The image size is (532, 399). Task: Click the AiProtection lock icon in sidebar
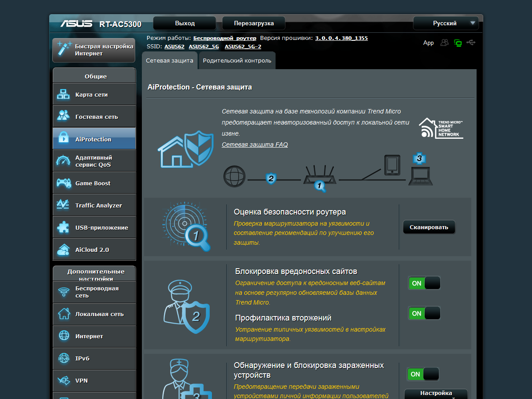63,139
